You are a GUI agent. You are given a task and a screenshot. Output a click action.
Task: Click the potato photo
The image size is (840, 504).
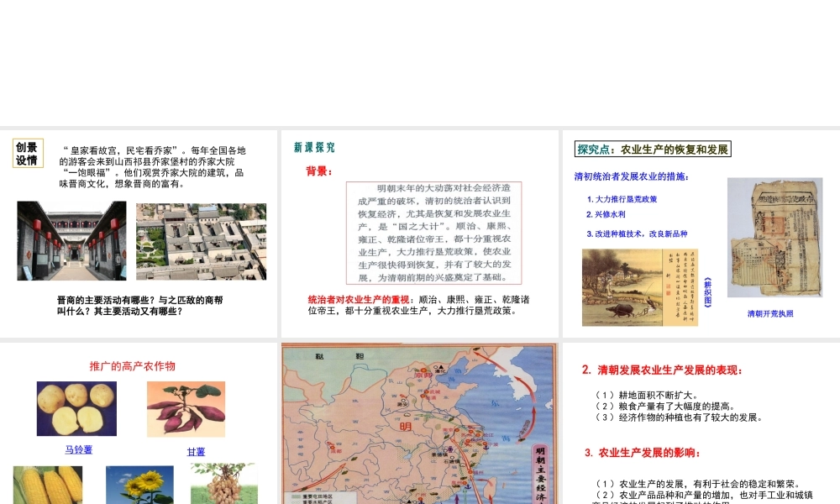tap(76, 409)
